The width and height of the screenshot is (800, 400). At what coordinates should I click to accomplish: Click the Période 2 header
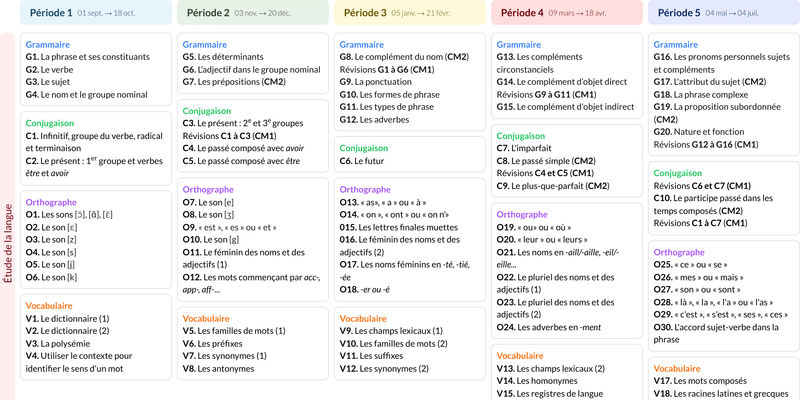tap(253, 12)
